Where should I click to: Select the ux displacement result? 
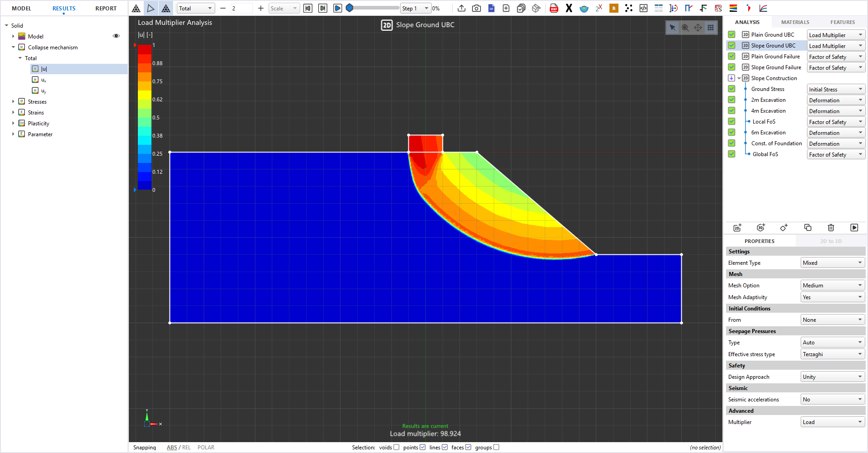(44, 80)
